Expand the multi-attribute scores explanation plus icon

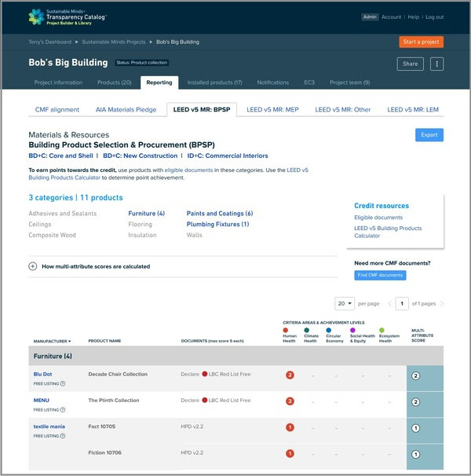pos(33,266)
